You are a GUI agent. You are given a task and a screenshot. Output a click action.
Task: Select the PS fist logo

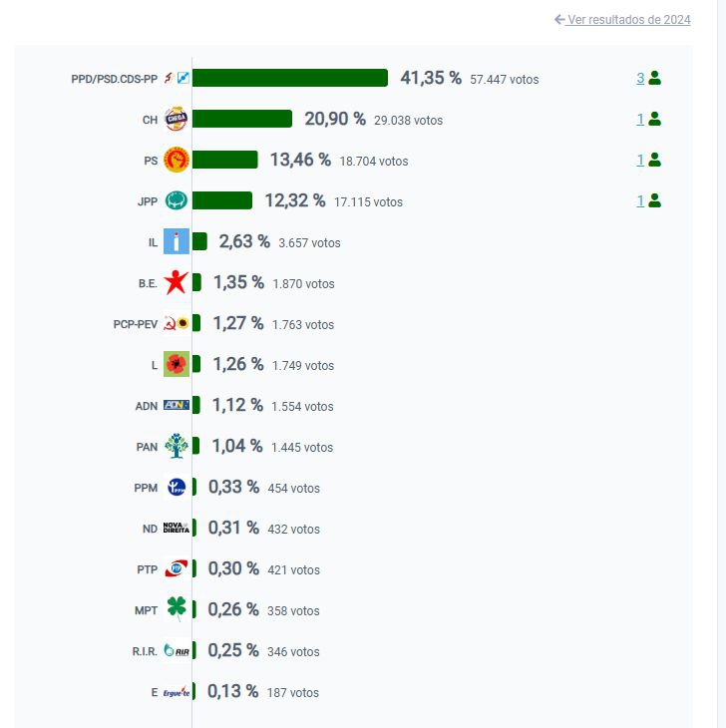click(x=177, y=160)
